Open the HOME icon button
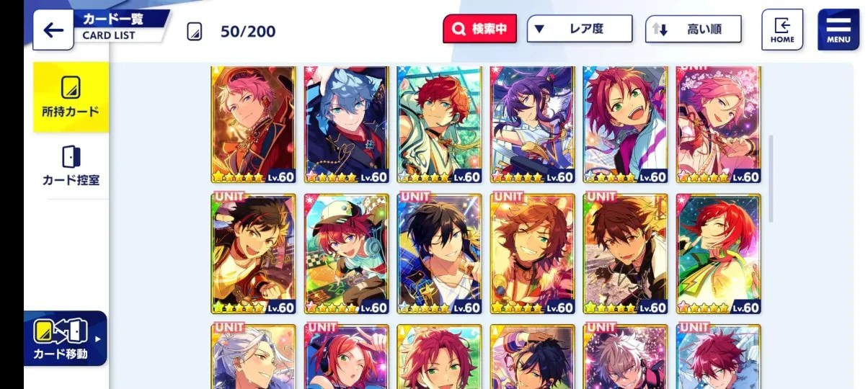 pos(781,30)
